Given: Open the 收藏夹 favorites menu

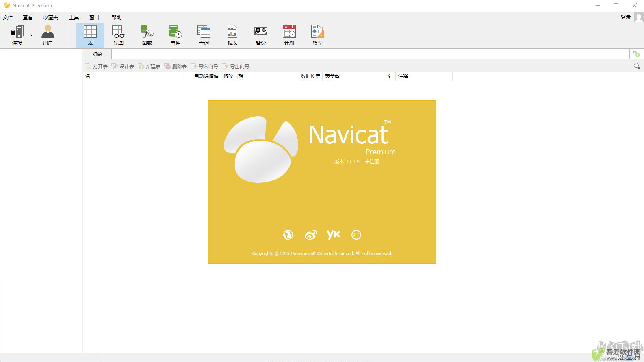Looking at the screenshot, I should click(51, 17).
